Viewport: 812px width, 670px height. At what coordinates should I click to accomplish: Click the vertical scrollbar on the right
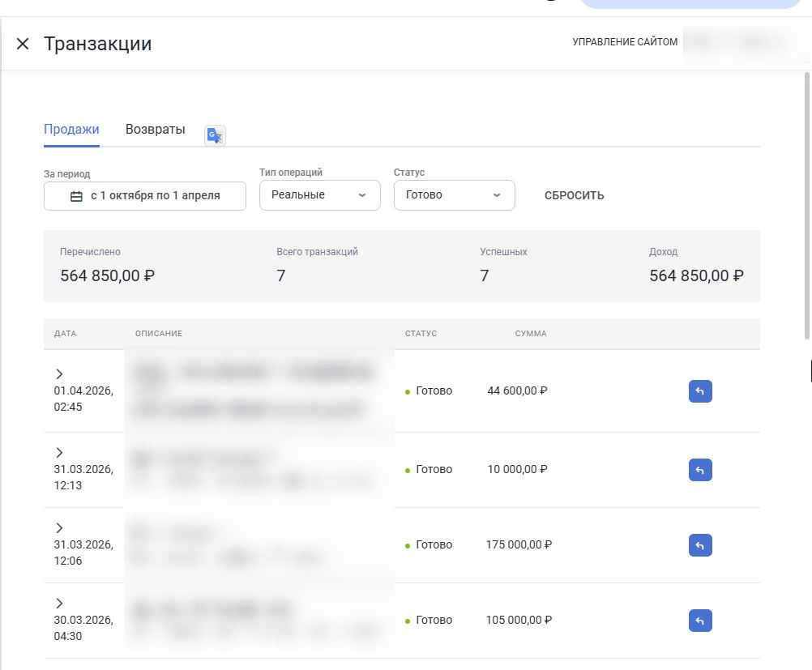click(x=806, y=203)
